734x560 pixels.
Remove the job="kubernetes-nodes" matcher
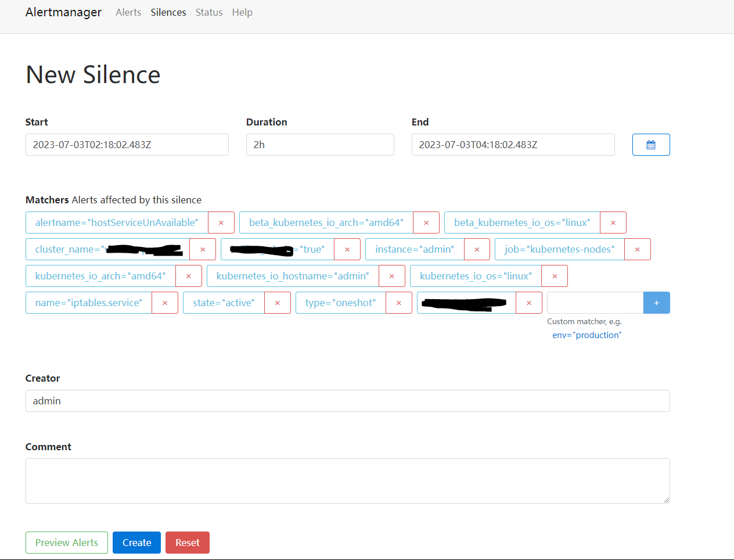[x=637, y=249]
